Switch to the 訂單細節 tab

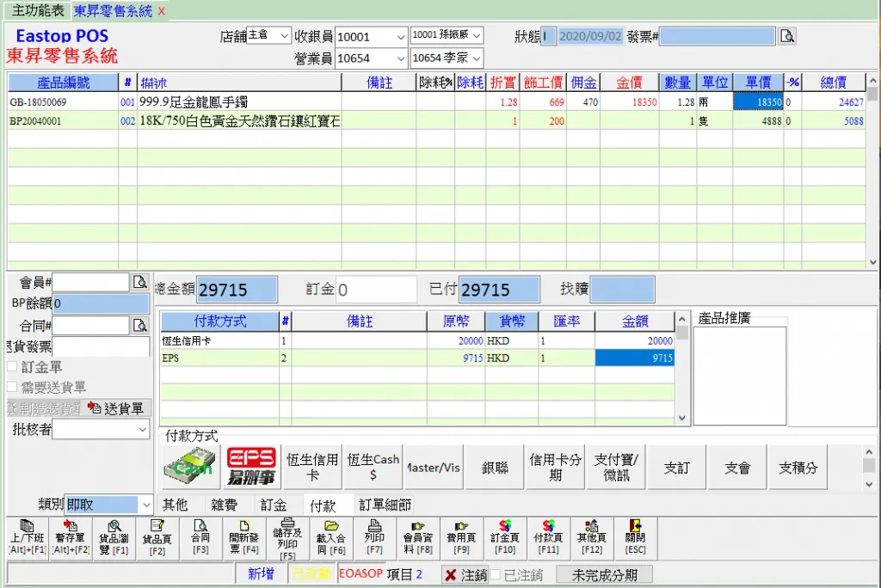385,505
